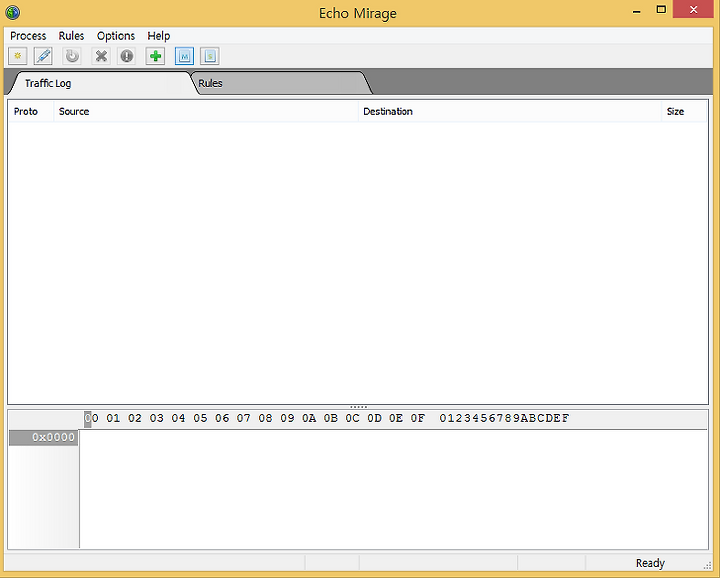The image size is (720, 578).
Task: Click the inject into process syringe icon
Action: click(43, 56)
